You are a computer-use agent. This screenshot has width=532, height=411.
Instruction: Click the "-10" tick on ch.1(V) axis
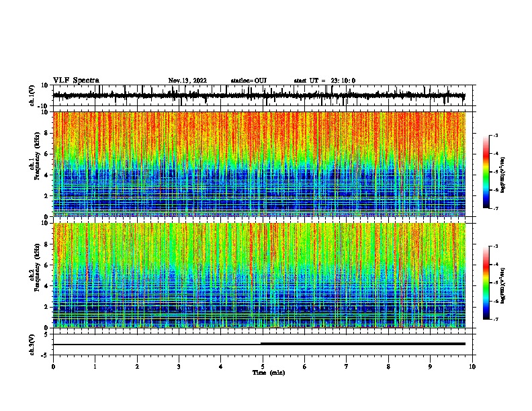(x=44, y=106)
